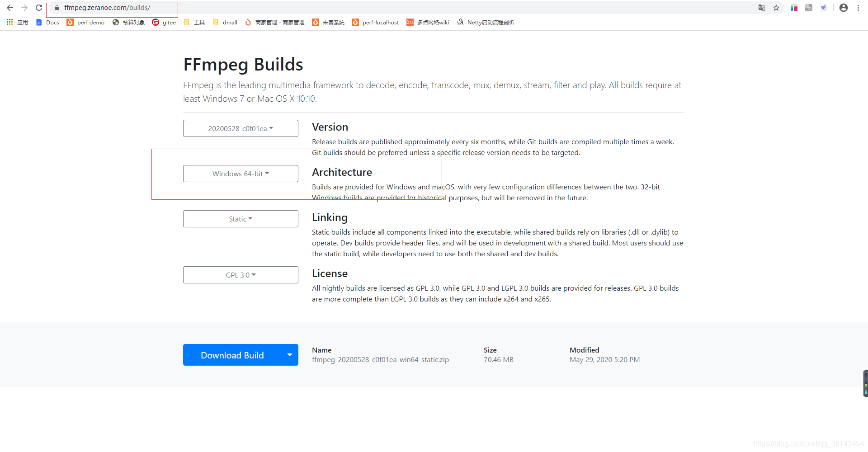Viewport: 868px width, 452px height.
Task: Click the modified date May 29, 2020 5:20 PM
Action: coord(604,360)
